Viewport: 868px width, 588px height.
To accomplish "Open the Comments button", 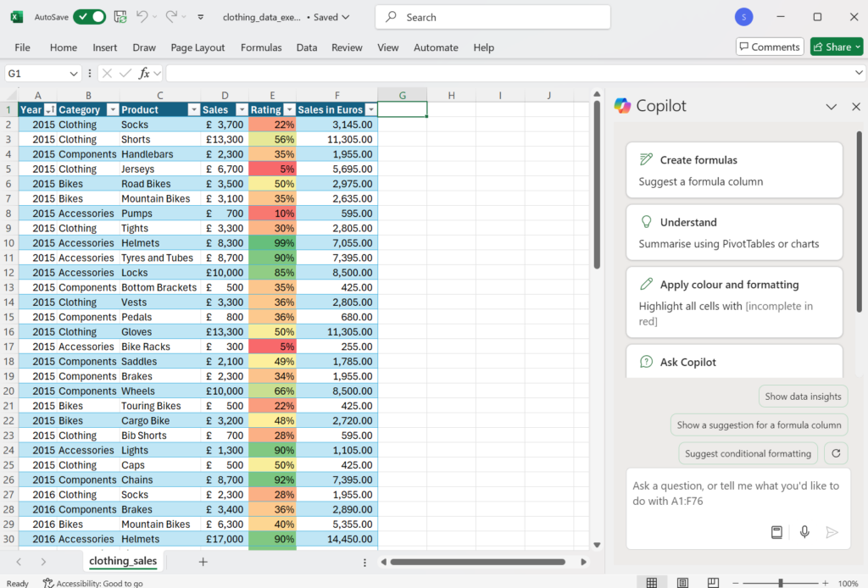I will coord(769,47).
